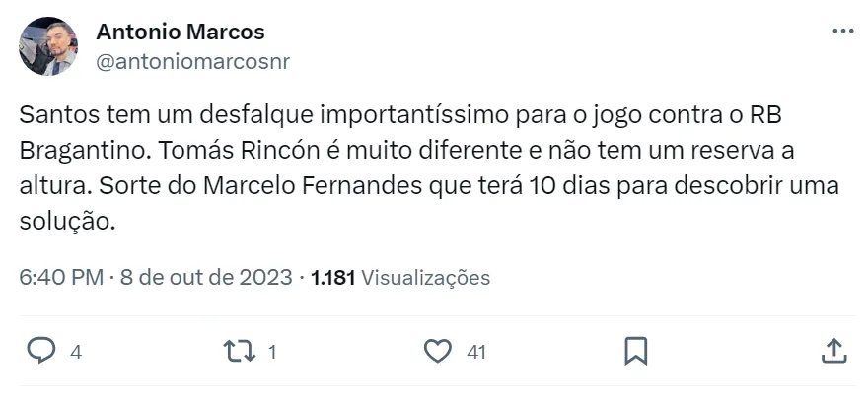Click the repost arrows icon

(x=239, y=350)
